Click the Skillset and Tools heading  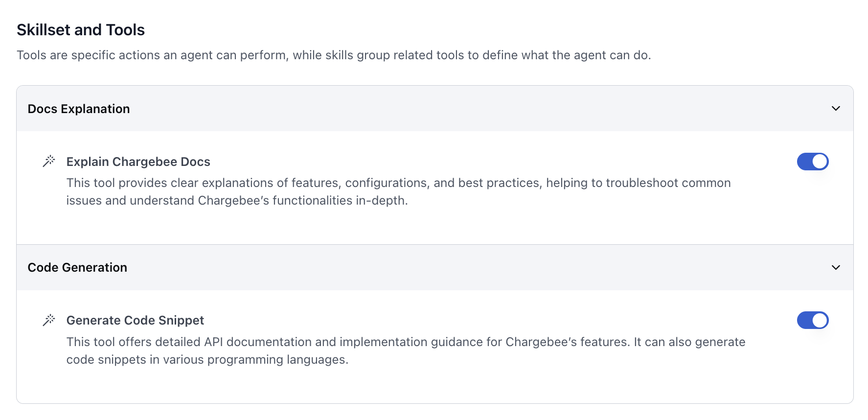(80, 29)
